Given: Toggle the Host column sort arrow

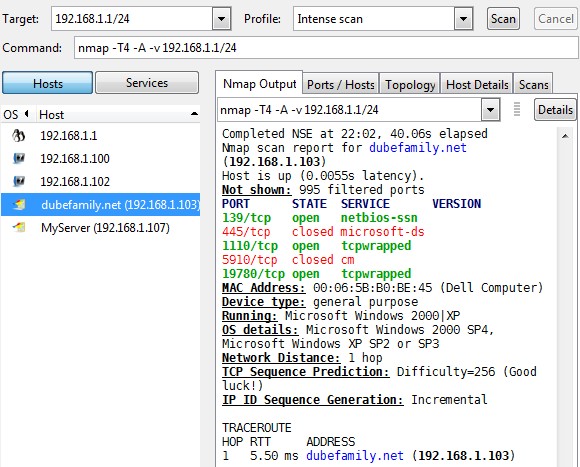Looking at the screenshot, I should coord(194,114).
